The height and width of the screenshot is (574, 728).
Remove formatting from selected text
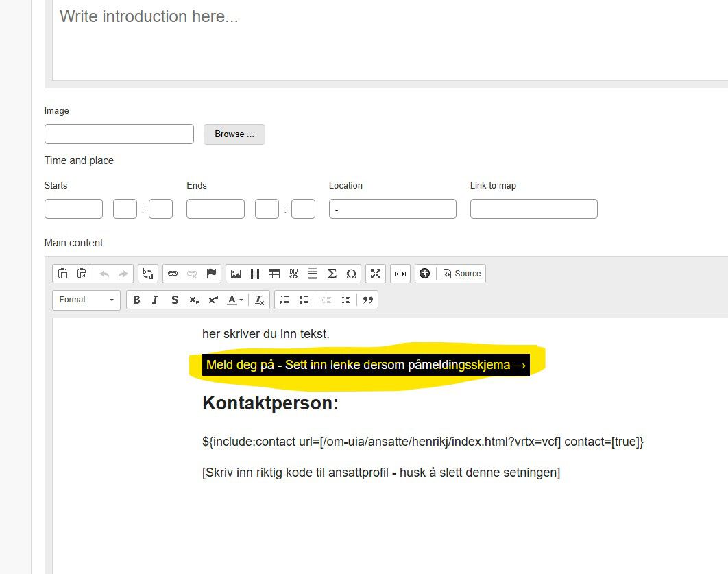point(260,300)
